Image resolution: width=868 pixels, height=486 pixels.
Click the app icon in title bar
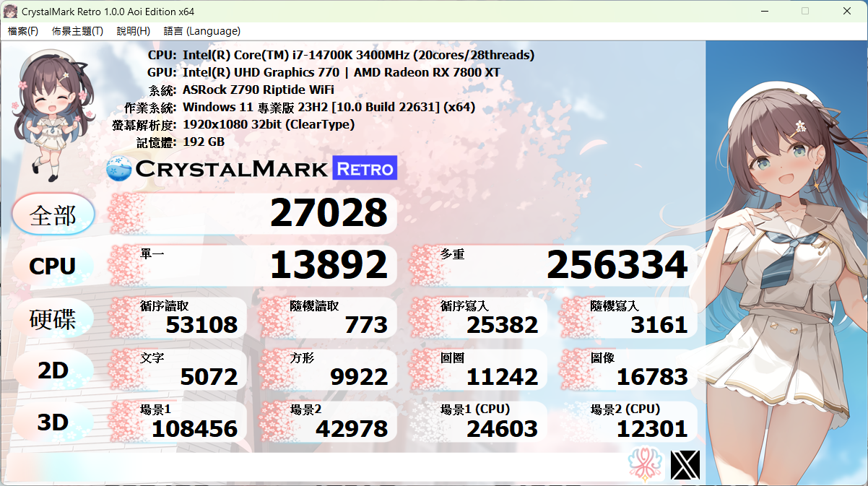[11, 11]
